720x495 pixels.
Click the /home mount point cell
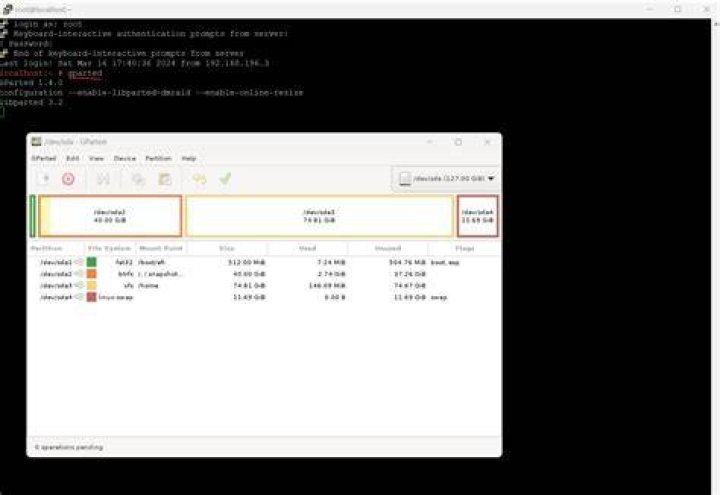tap(148, 285)
